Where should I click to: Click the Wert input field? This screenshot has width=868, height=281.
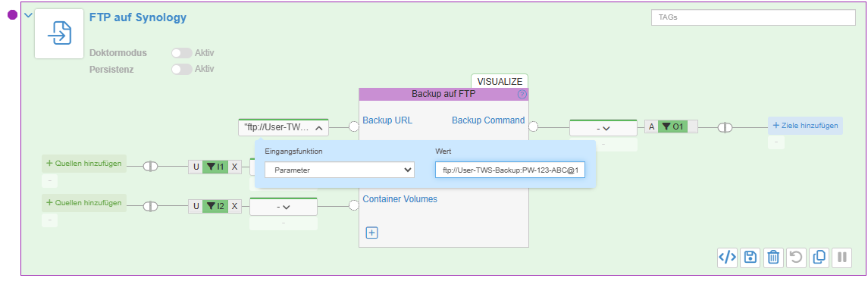[x=510, y=170]
